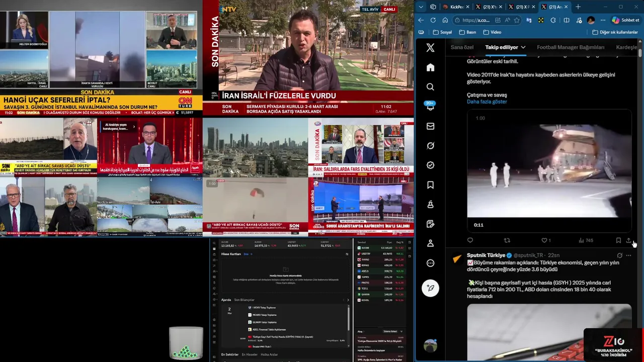Click Grok icon on Sputnik Türkiye post

[619, 255]
